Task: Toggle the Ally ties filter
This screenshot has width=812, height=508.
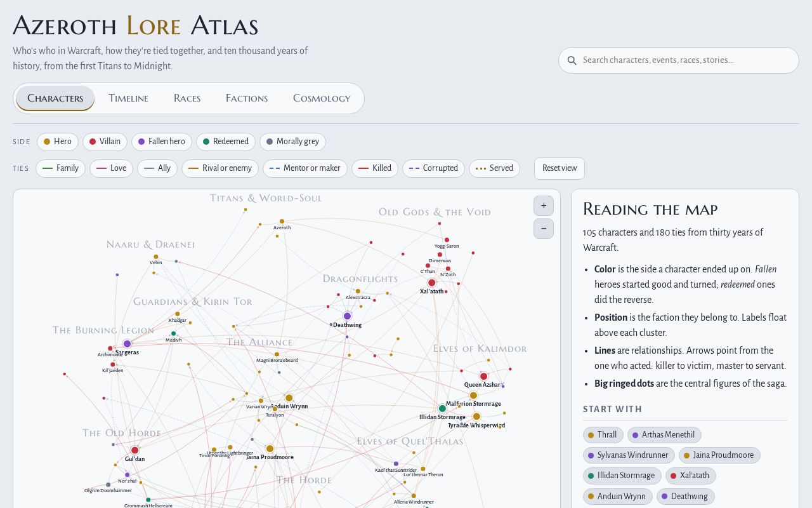Action: pos(157,168)
